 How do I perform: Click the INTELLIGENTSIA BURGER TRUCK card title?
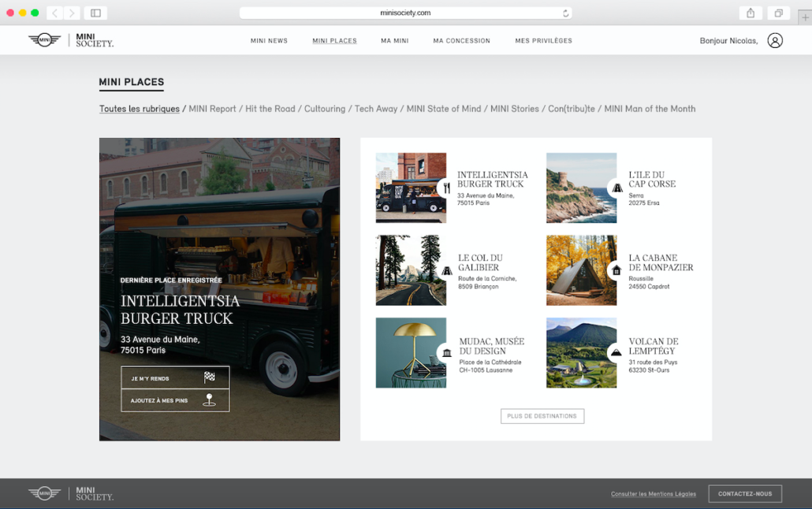point(492,179)
